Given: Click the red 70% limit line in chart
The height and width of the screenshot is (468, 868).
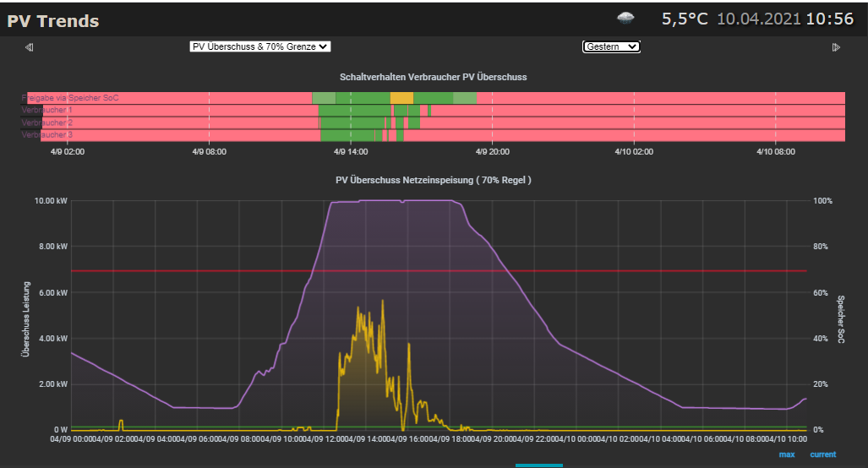Looking at the screenshot, I should [x=439, y=270].
